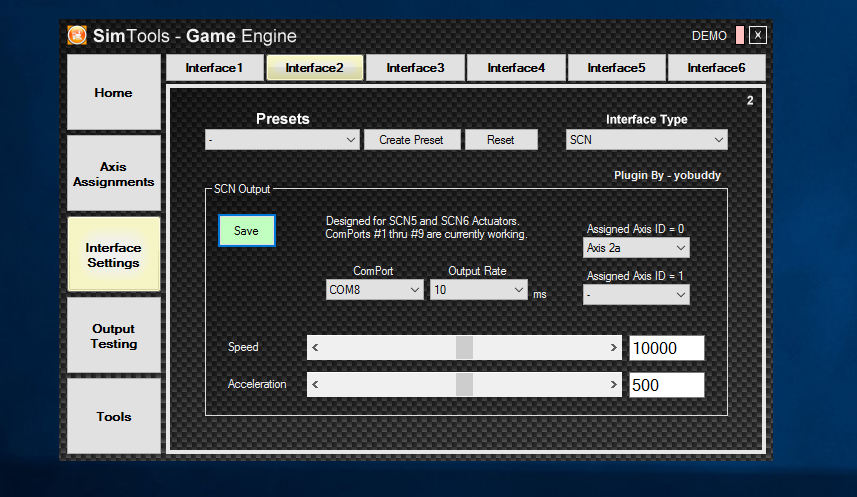Click the Speed slider thumb

point(464,348)
